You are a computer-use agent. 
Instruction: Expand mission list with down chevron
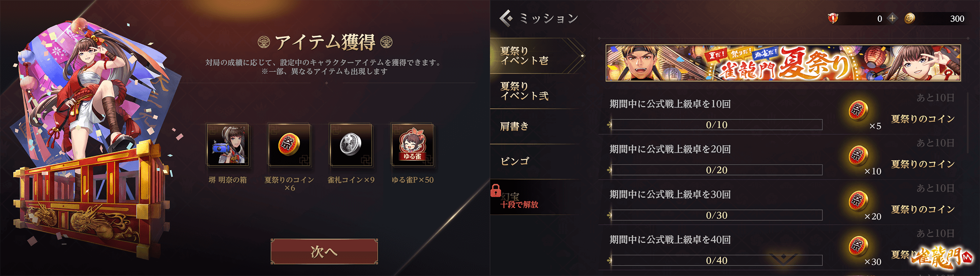point(784,259)
